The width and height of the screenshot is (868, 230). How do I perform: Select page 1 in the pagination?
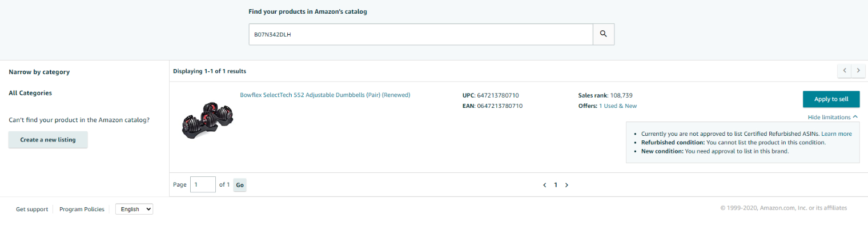click(556, 185)
